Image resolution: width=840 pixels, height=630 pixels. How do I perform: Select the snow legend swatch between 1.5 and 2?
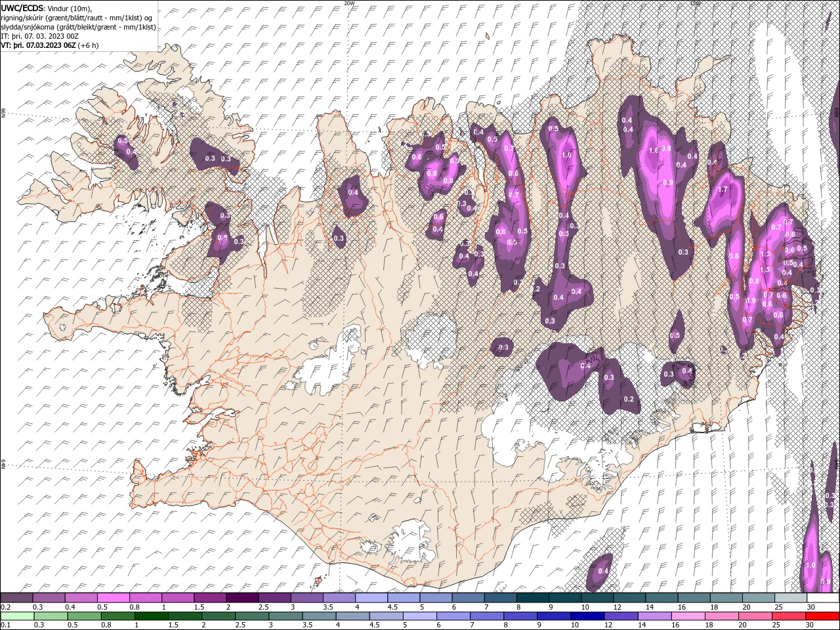click(210, 598)
